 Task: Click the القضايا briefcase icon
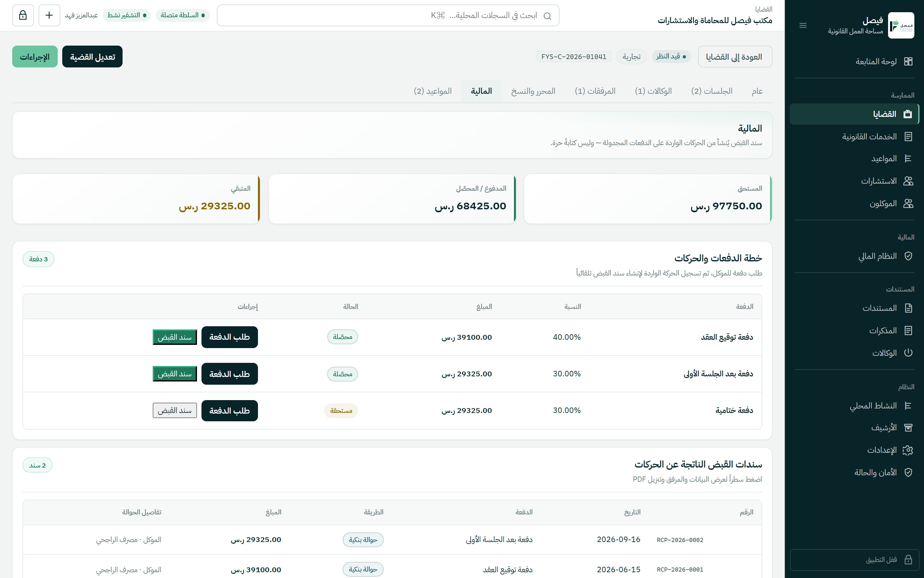point(908,114)
